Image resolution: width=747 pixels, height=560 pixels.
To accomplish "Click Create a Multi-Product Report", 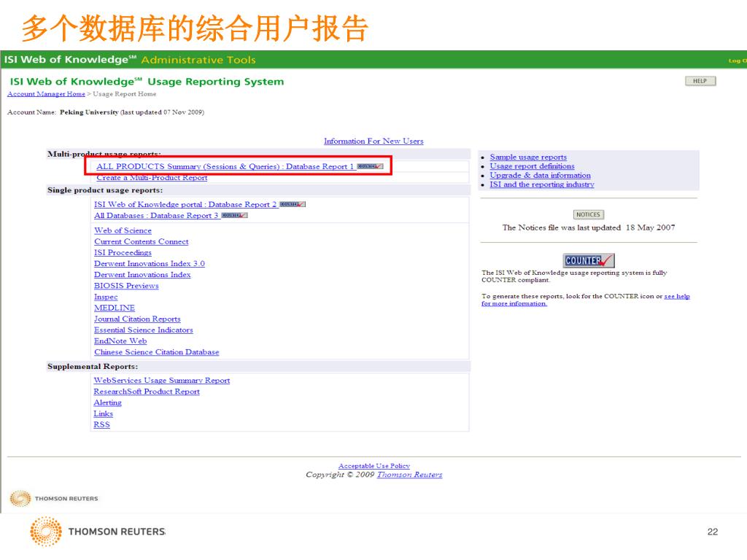I will click(x=152, y=178).
